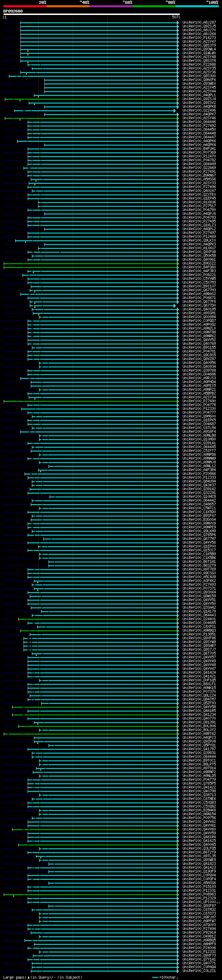Open hit UniRef100_Q9ZSJ5
The width and height of the screenshot is (222, 980).
(199, 27)
